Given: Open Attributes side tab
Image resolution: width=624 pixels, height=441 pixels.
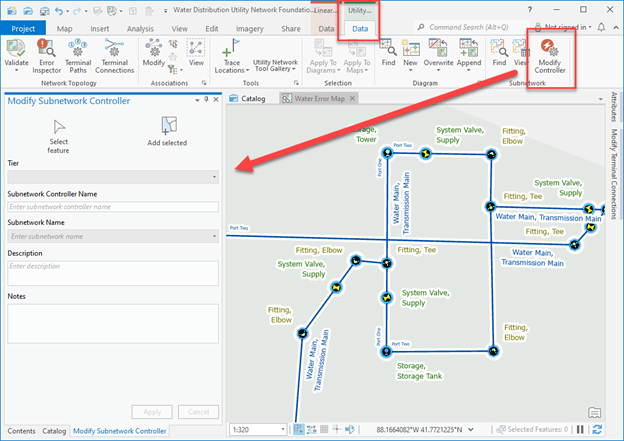Looking at the screenshot, I should click(614, 107).
